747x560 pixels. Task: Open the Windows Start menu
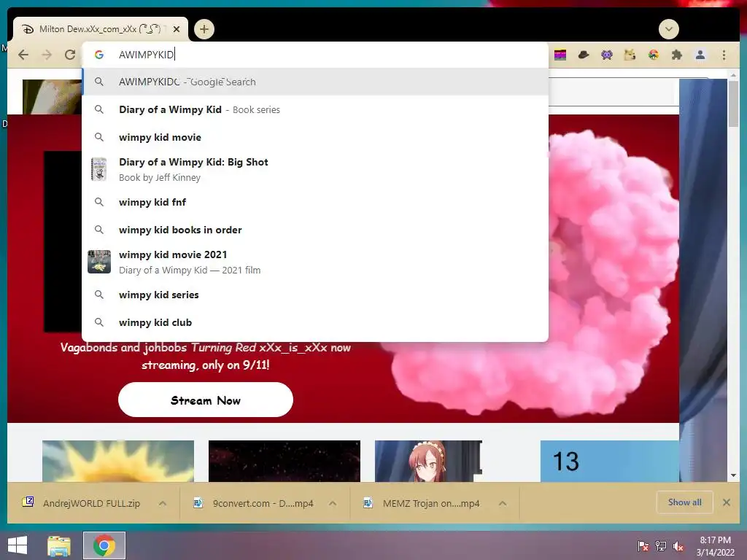point(18,545)
